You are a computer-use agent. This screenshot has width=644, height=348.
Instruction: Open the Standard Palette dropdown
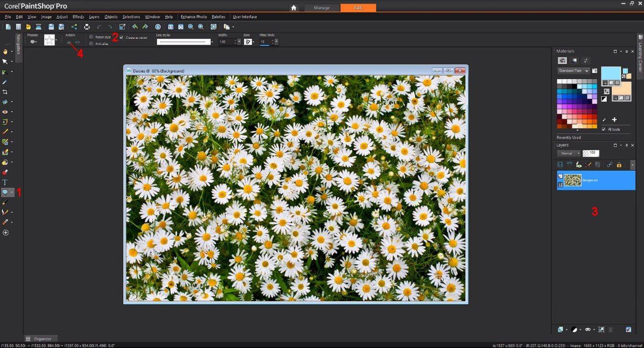pos(586,71)
